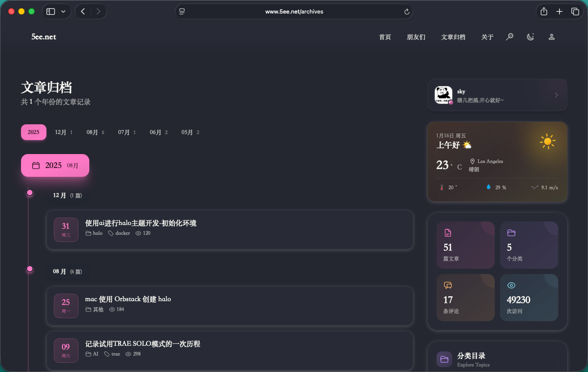This screenshot has height=372, width=588.
Task: Expand the sidebar dropdown arrow in the toolbar
Action: 63,12
